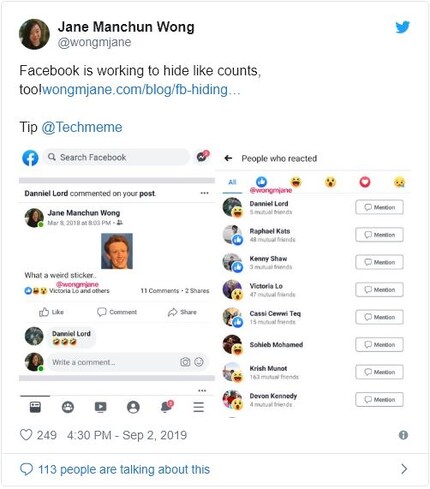Open the post's three-dot options menu
Screen dimensions: 430x489
pyautogui.click(x=204, y=193)
